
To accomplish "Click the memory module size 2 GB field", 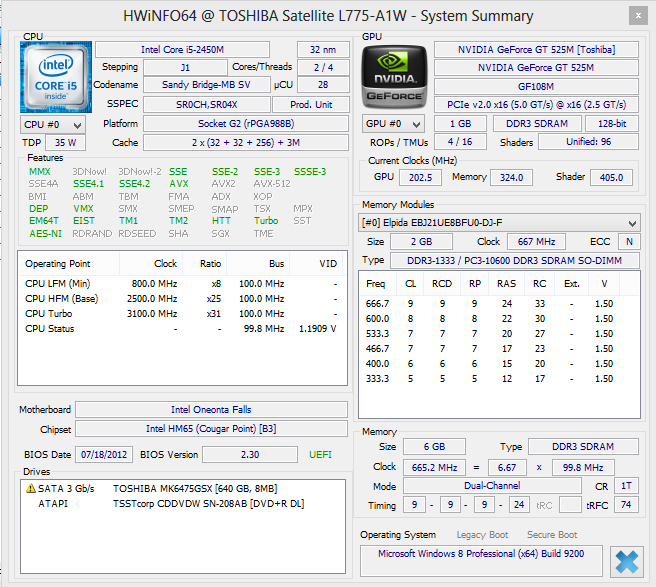I will tap(421, 241).
